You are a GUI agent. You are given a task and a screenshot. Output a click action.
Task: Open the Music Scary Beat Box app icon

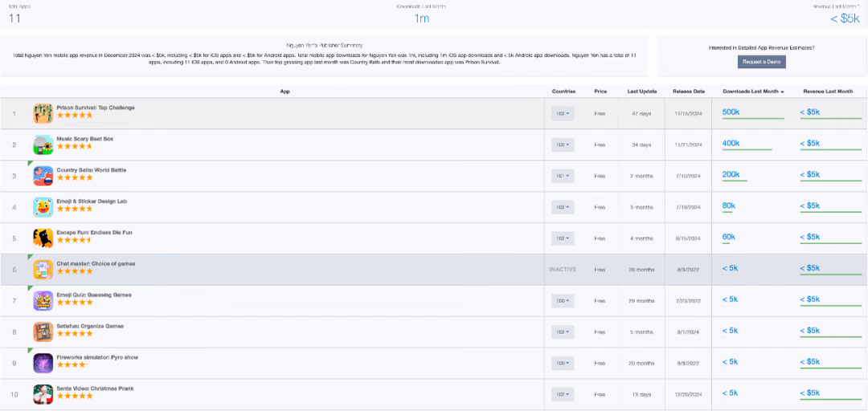[x=43, y=144]
